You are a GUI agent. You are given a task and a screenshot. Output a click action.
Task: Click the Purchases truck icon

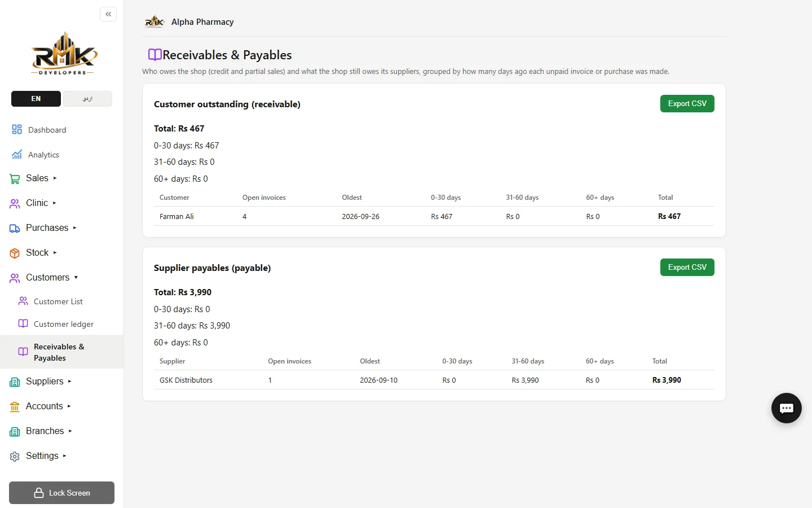pos(15,229)
